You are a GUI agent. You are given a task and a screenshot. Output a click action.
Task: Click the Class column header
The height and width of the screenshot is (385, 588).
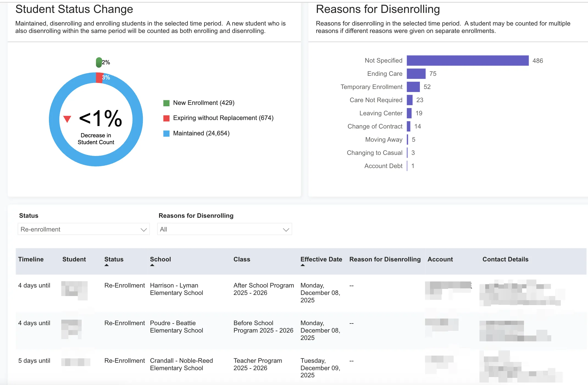(242, 259)
